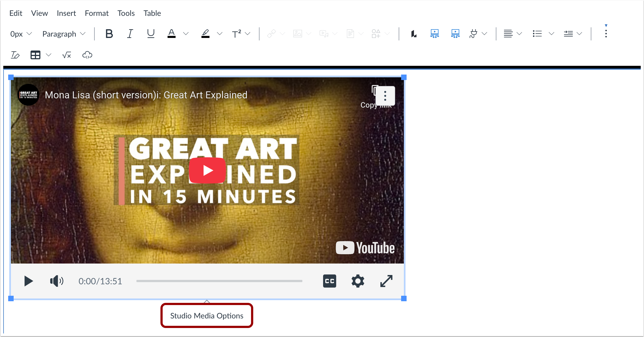Viewport: 644px width, 337px height.
Task: Open the HTML code cloud editor
Action: tap(87, 55)
